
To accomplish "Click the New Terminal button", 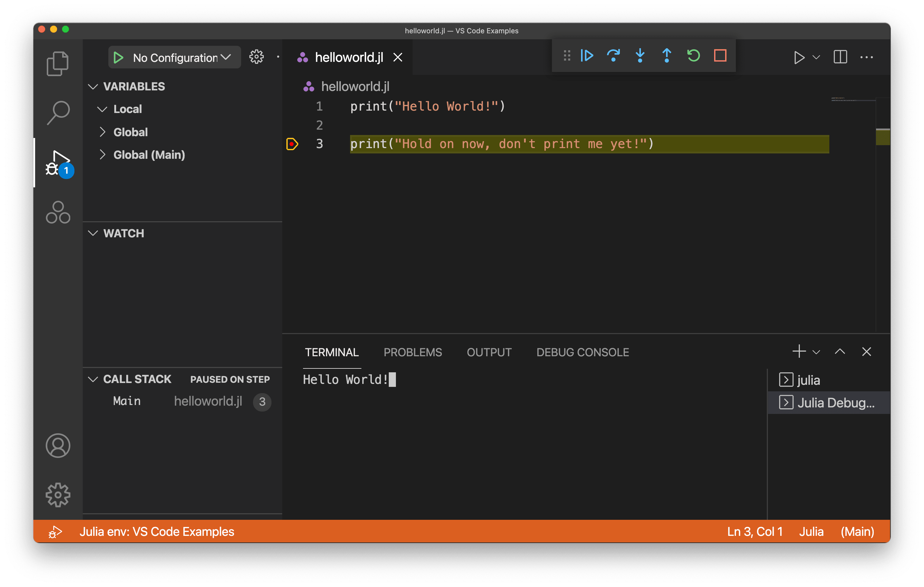I will (x=799, y=352).
